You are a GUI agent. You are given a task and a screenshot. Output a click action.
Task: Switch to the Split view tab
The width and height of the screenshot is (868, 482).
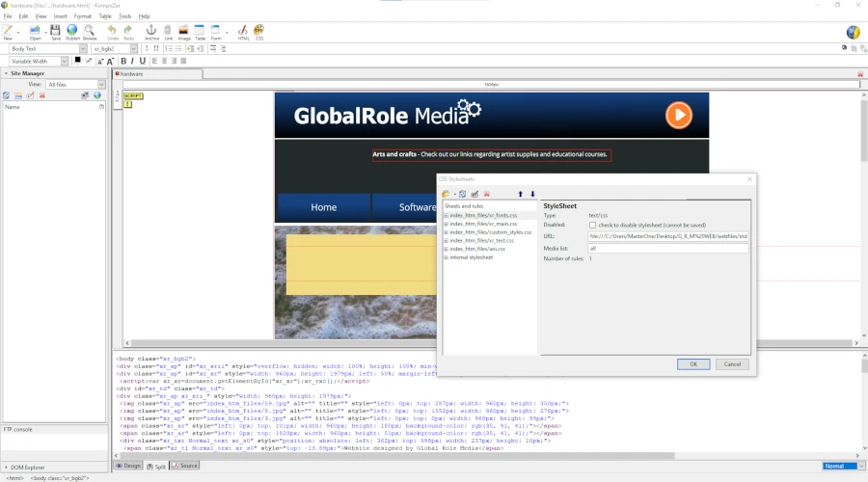156,466
